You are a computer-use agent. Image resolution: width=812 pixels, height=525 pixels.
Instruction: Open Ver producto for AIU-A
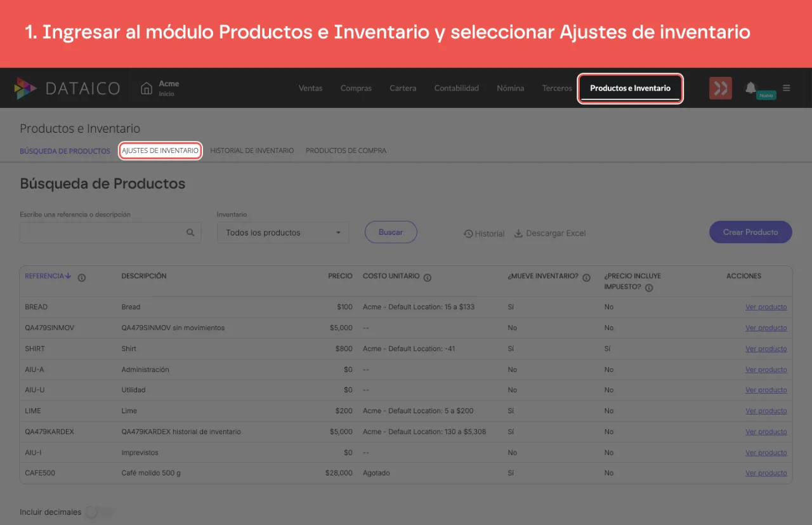pyautogui.click(x=766, y=369)
